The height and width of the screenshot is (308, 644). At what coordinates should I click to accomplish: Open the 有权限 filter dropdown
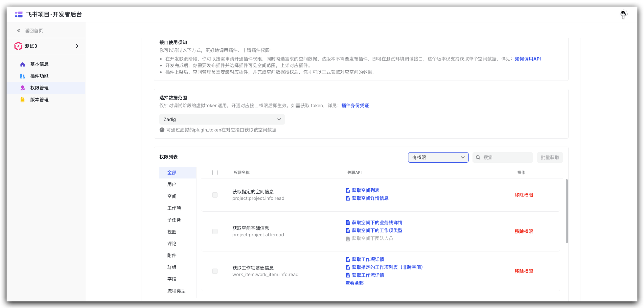click(438, 157)
